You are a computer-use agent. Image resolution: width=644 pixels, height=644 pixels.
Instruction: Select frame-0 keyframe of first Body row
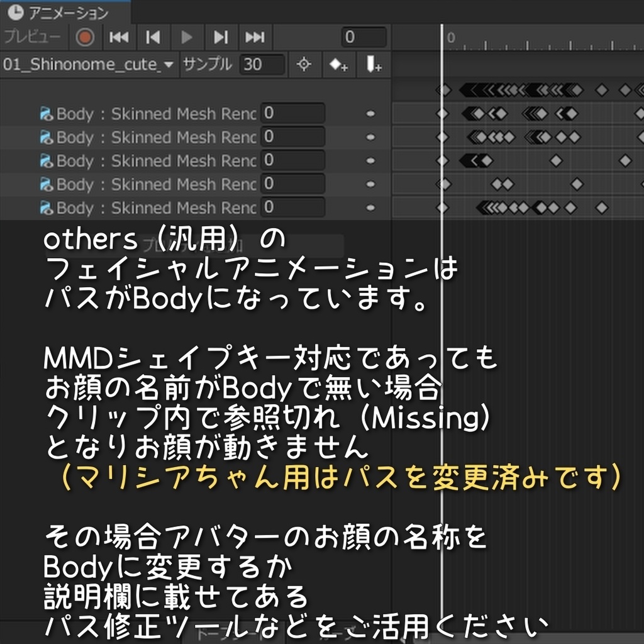[442, 114]
